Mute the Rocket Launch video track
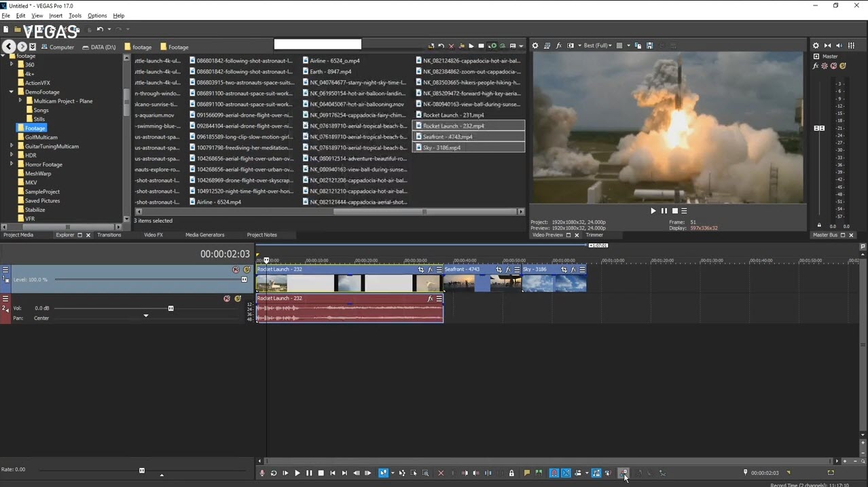 tap(236, 270)
